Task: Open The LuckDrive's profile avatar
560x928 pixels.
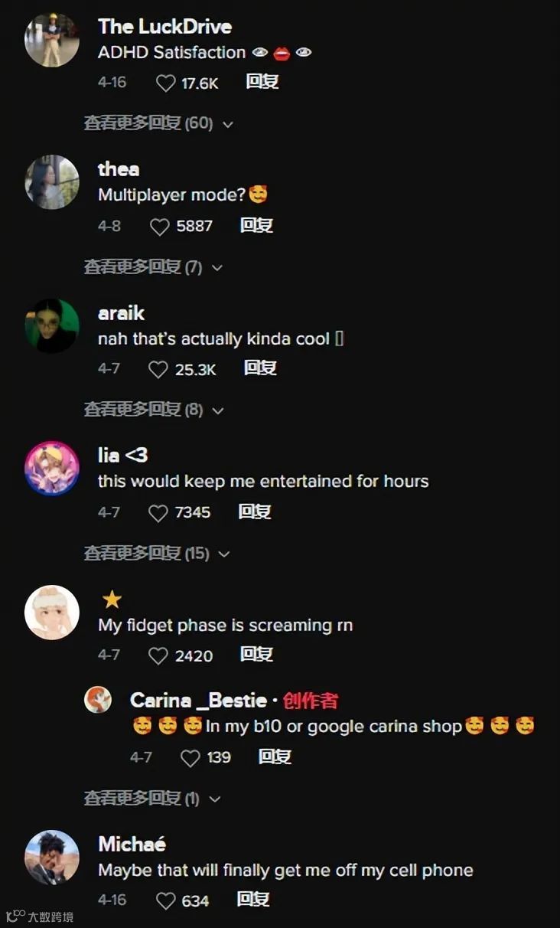Action: coord(52,40)
